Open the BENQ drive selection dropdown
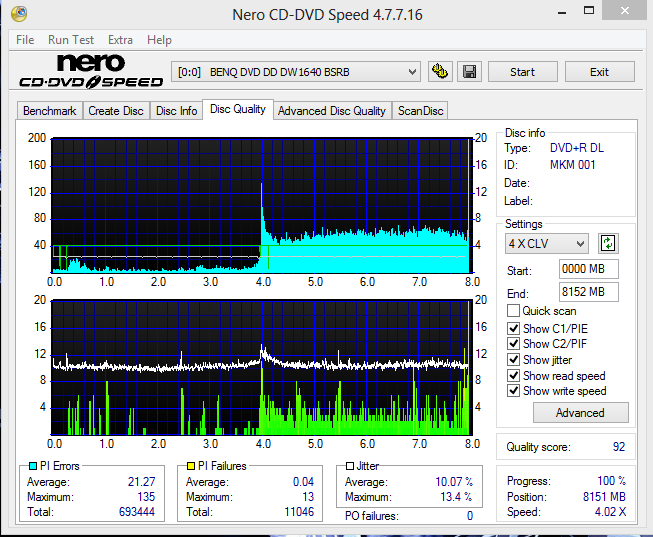The image size is (653, 537). (x=296, y=72)
